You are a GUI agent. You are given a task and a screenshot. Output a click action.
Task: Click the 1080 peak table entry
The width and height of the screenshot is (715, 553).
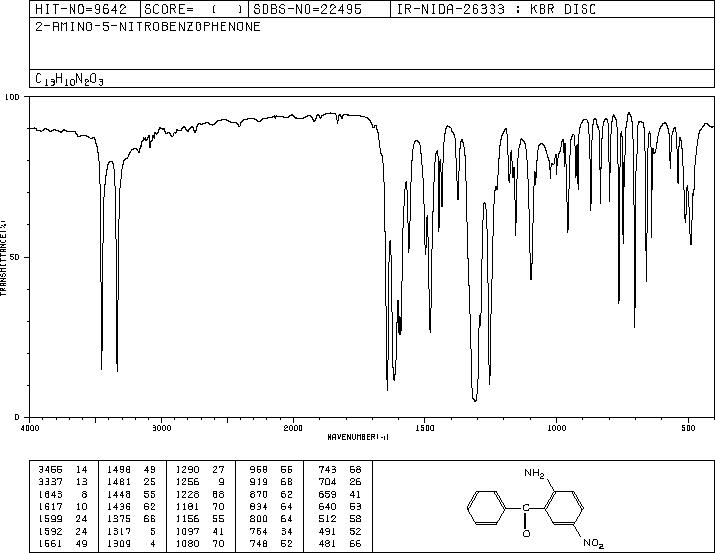(x=200, y=544)
